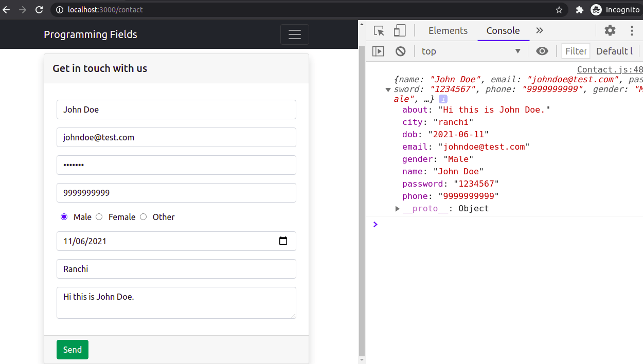Clear the console using the ban icon
The width and height of the screenshot is (643, 364).
coord(400,51)
